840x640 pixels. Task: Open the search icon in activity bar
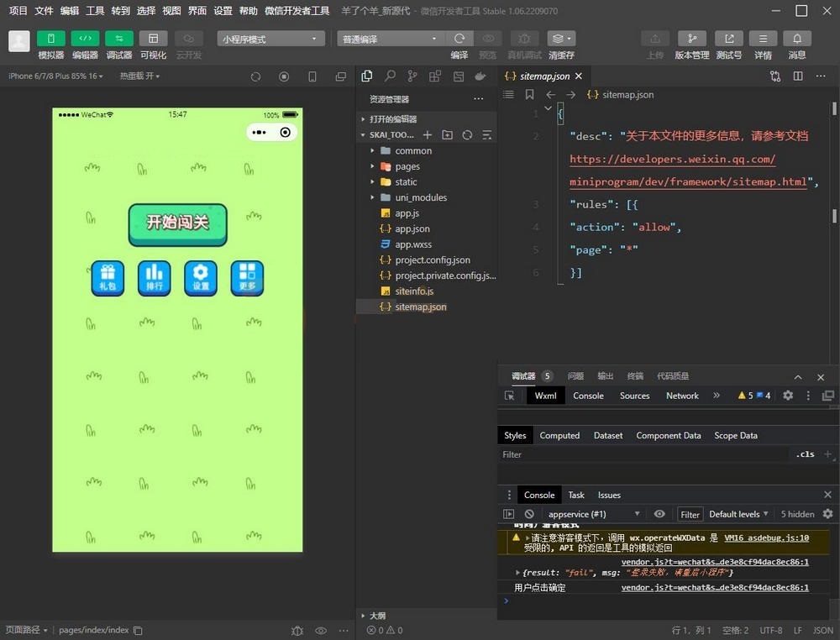tap(390, 76)
